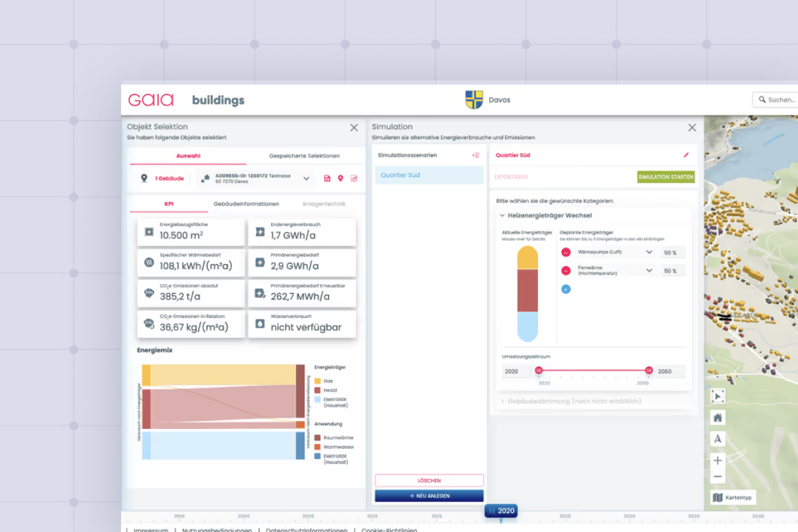Open the ADDRESS-ID 1200172 building dropdown
Image resolution: width=798 pixels, height=532 pixels.
point(307,178)
